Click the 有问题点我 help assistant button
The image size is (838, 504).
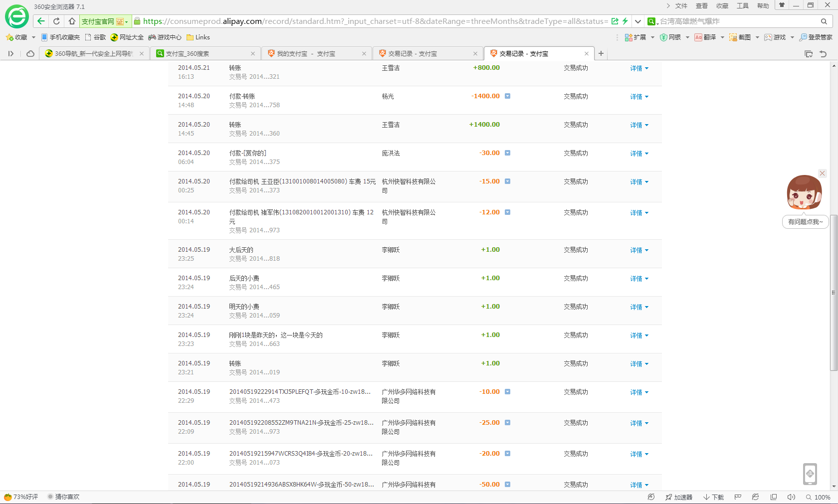coord(805,222)
